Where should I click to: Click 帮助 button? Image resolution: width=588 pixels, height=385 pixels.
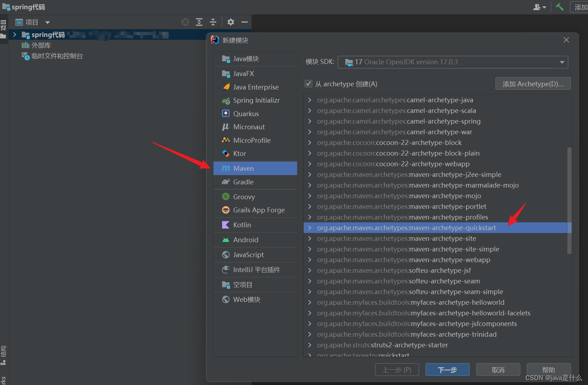549,369
